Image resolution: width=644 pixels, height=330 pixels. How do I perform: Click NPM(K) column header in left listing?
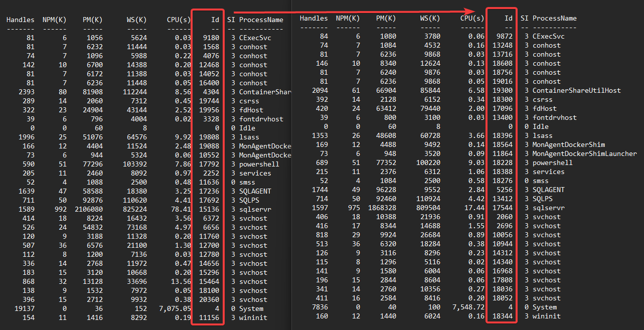pyautogui.click(x=54, y=20)
